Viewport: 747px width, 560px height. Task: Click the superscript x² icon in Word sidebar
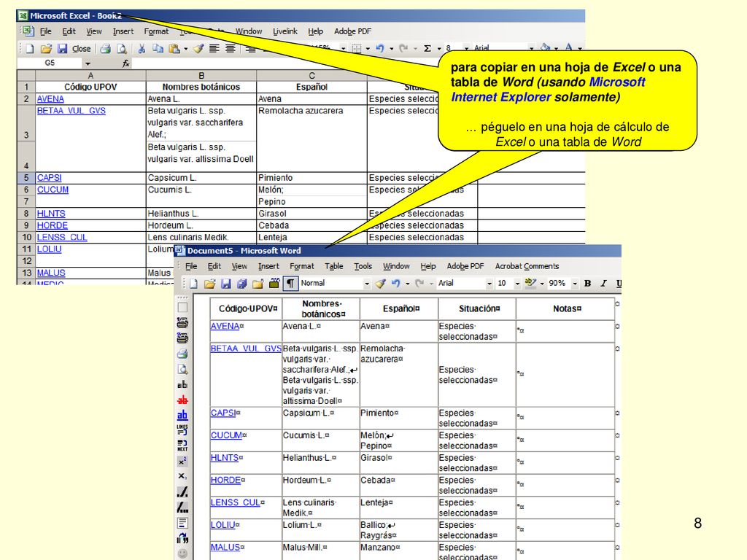182,462
